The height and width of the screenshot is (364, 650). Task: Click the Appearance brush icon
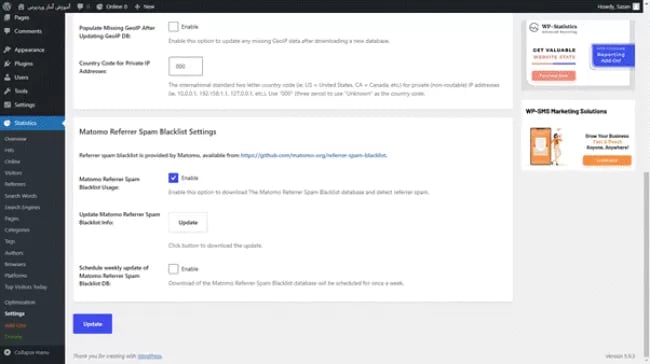click(7, 50)
